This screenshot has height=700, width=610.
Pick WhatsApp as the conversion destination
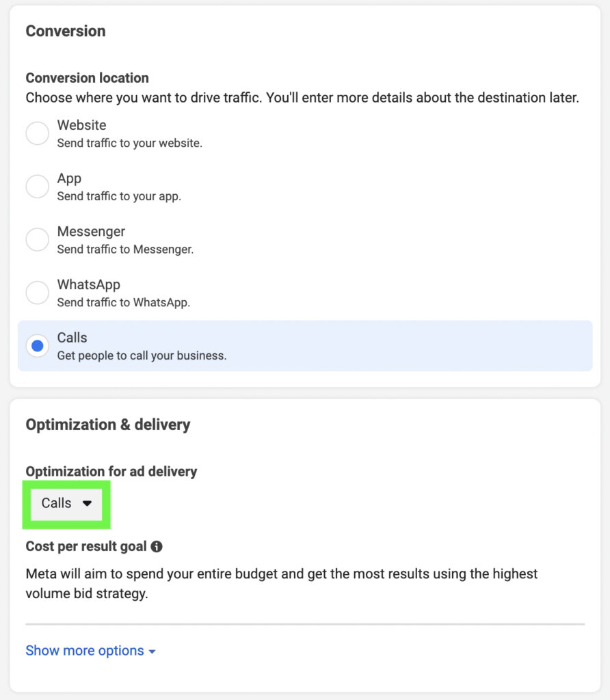click(37, 293)
